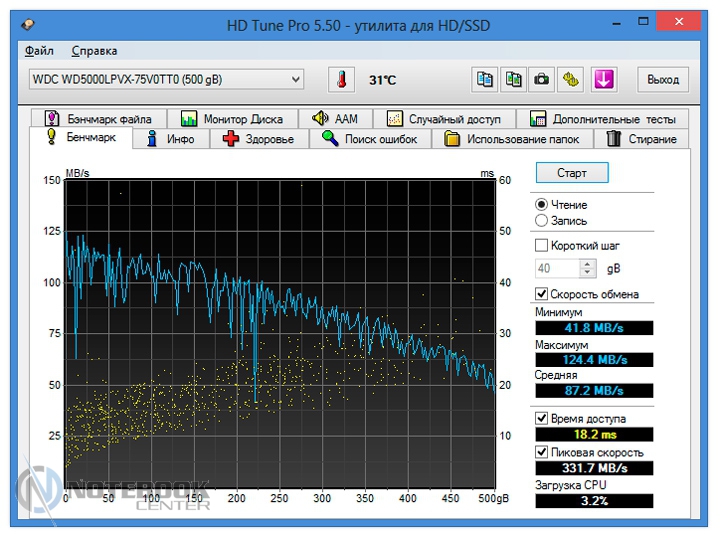720x537 pixels.
Task: Click the Выход exit button
Action: pos(662,79)
